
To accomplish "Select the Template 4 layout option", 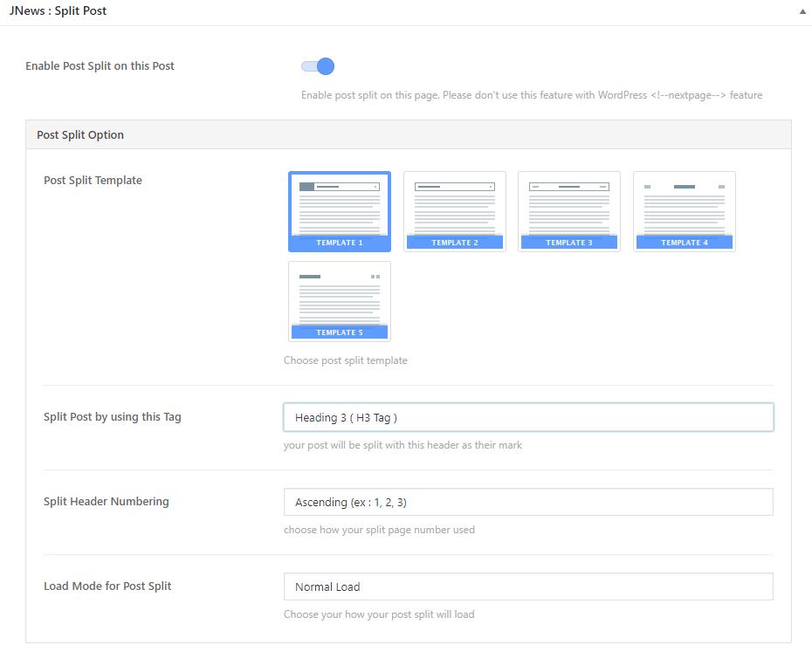I will click(x=684, y=211).
